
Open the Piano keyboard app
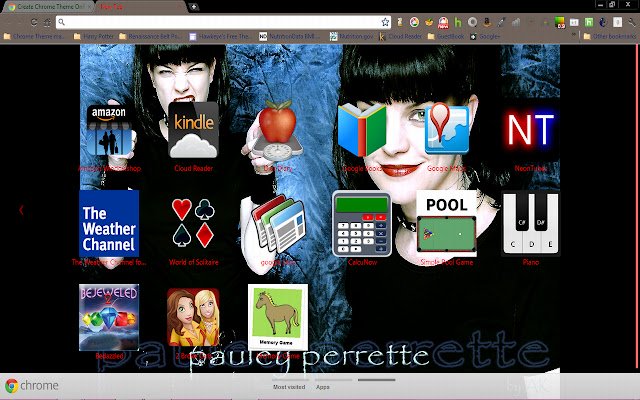(x=531, y=224)
